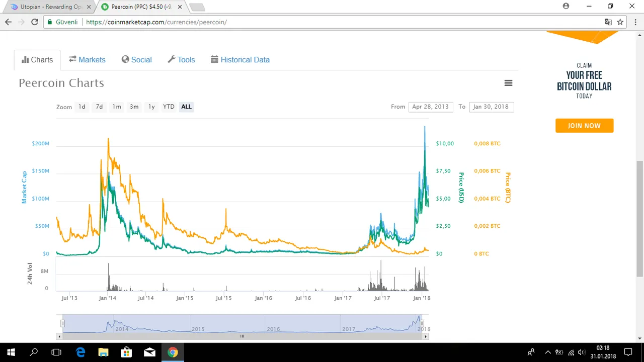Click the Jan '14 x-axis label
This screenshot has width=644, height=362.
point(107,298)
